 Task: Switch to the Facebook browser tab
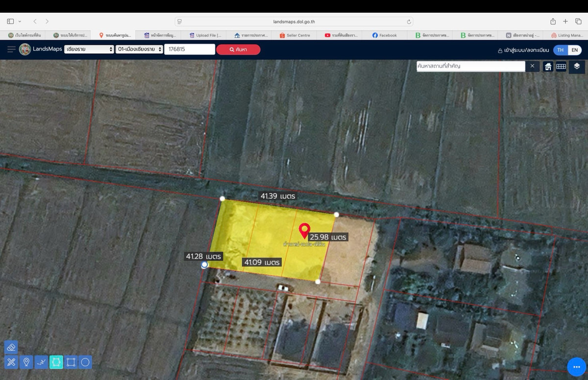385,35
